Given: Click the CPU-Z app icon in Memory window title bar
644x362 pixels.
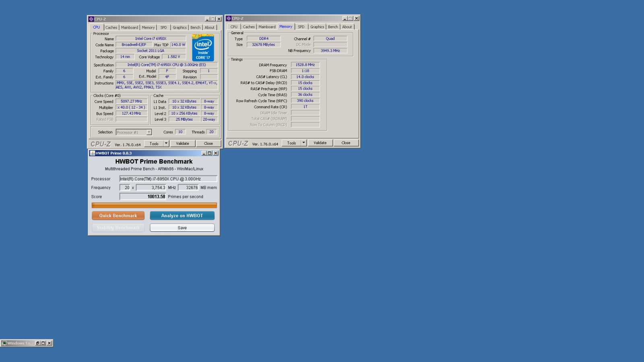Looking at the screenshot, I should click(x=229, y=19).
